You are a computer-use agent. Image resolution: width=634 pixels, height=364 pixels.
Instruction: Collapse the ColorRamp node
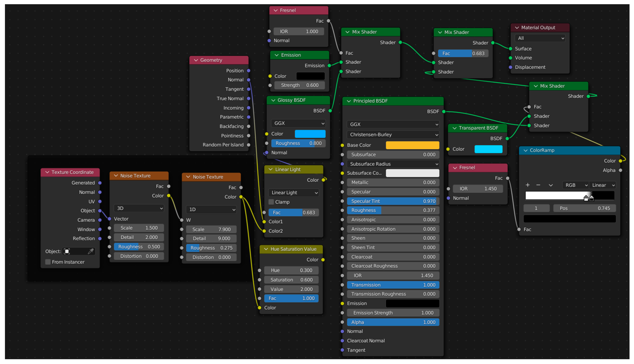click(525, 150)
